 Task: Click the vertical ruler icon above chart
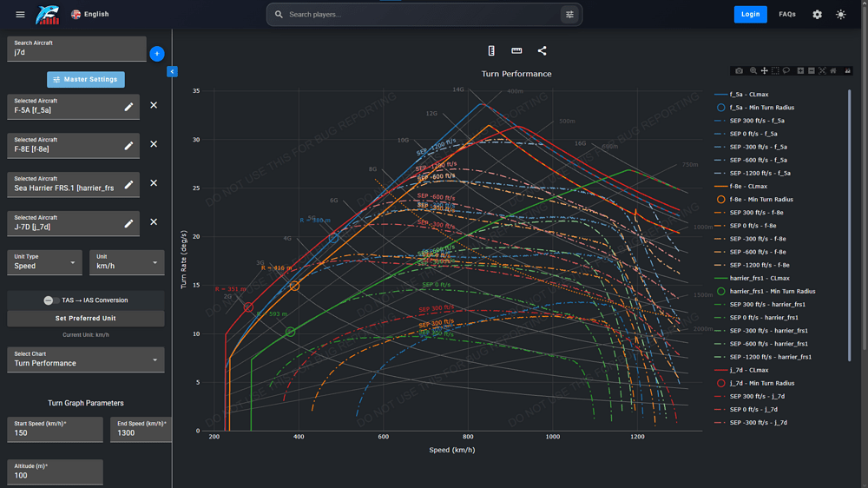coord(491,50)
